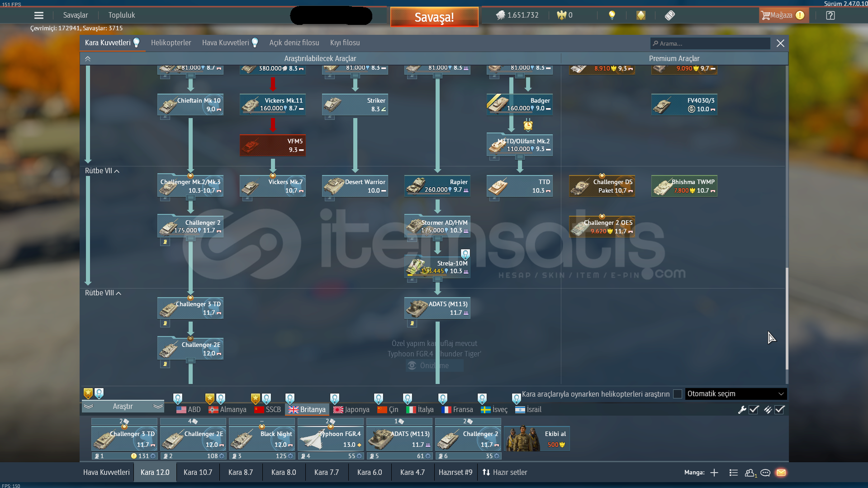This screenshot has width=868, height=488.
Task: Close the research window with X
Action: [x=780, y=43]
